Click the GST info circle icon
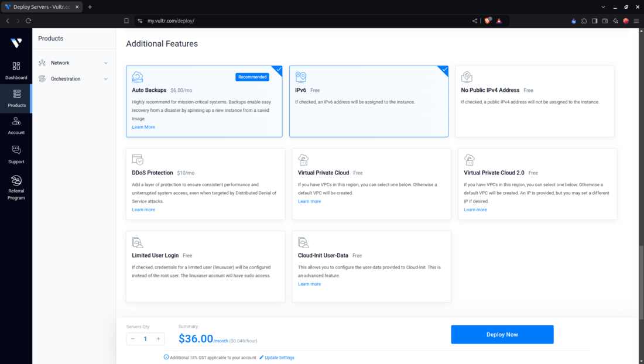This screenshot has width=644, height=364. [166, 357]
